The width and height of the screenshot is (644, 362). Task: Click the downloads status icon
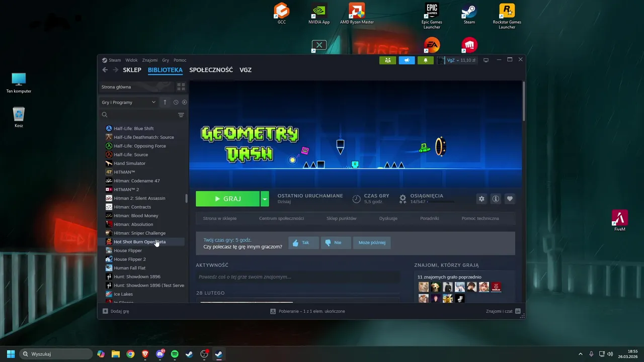(273, 311)
